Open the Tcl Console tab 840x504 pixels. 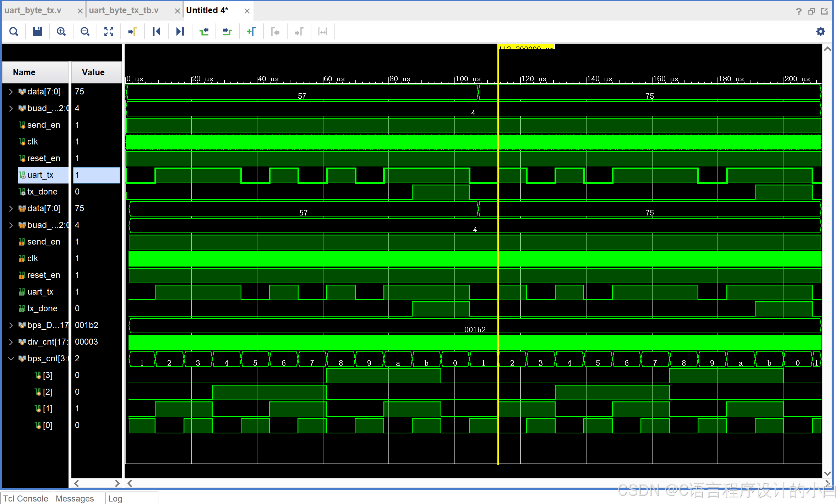pos(26,498)
